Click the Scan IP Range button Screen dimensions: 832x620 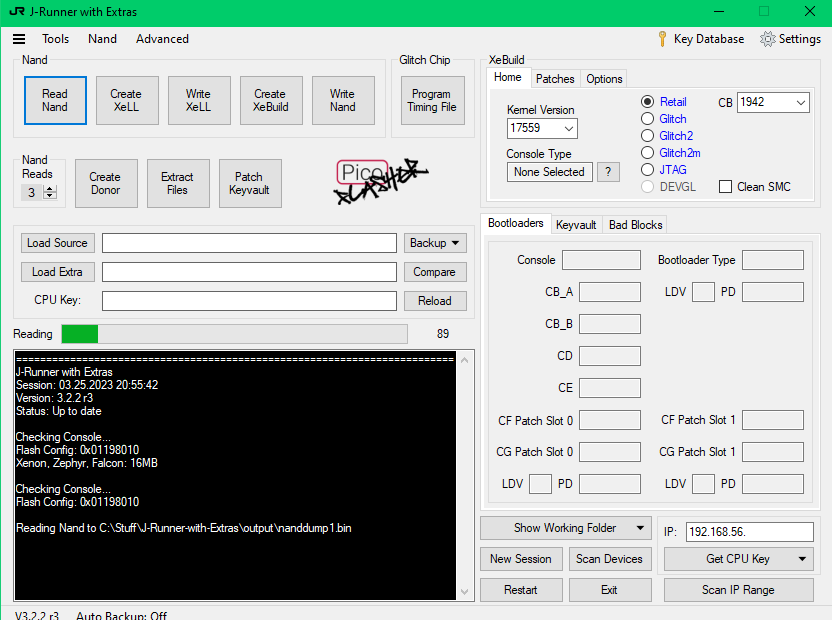tap(738, 590)
